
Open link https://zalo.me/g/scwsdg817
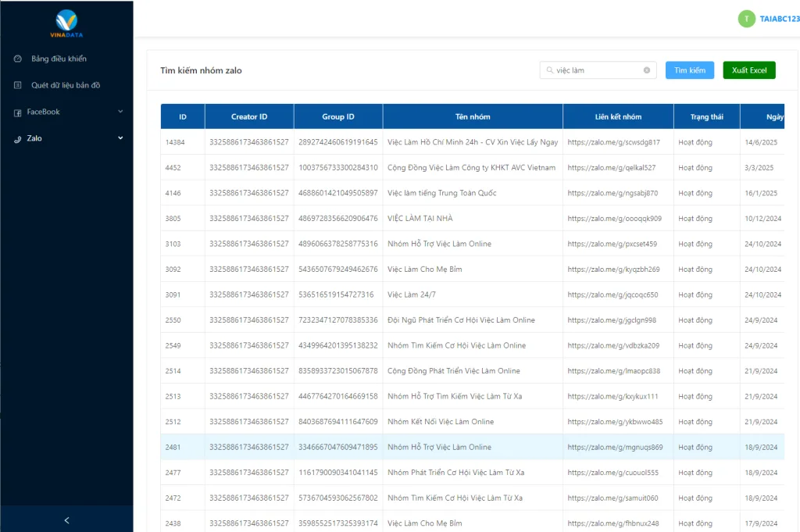(613, 142)
